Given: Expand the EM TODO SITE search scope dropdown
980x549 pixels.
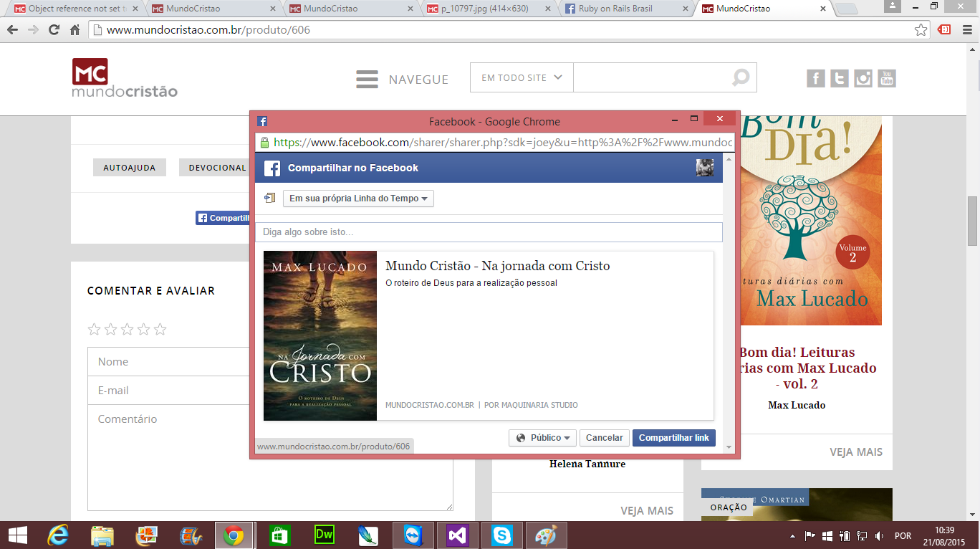Looking at the screenshot, I should click(x=522, y=77).
